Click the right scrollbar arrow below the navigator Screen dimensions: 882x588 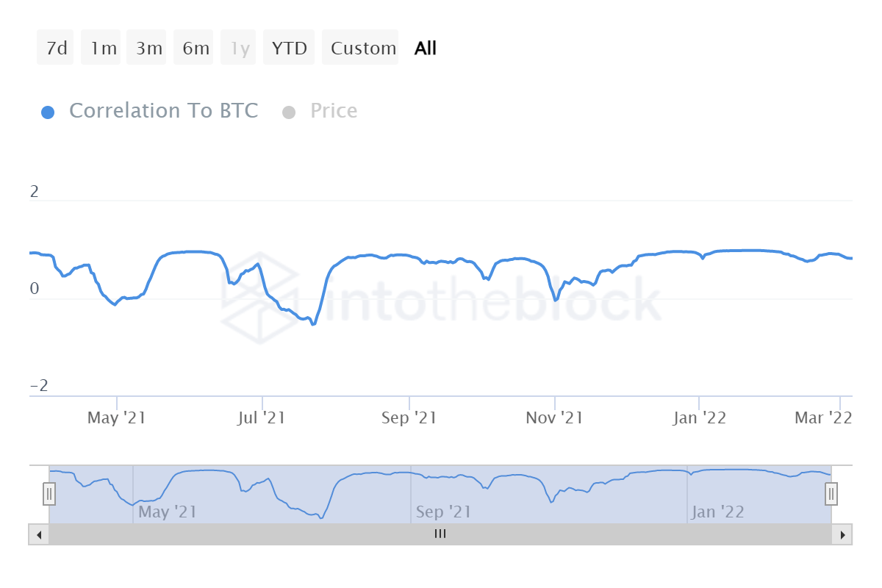point(844,534)
